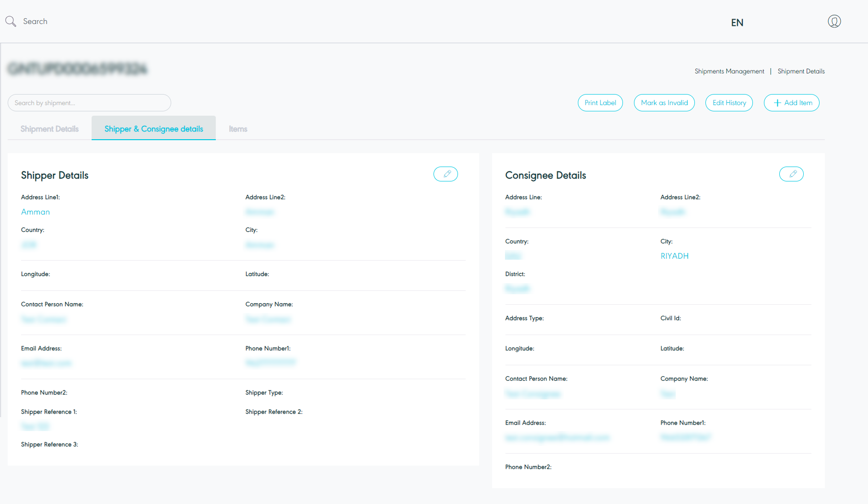Edit Consignee Details with pencil icon
The image size is (868, 504).
tap(791, 174)
